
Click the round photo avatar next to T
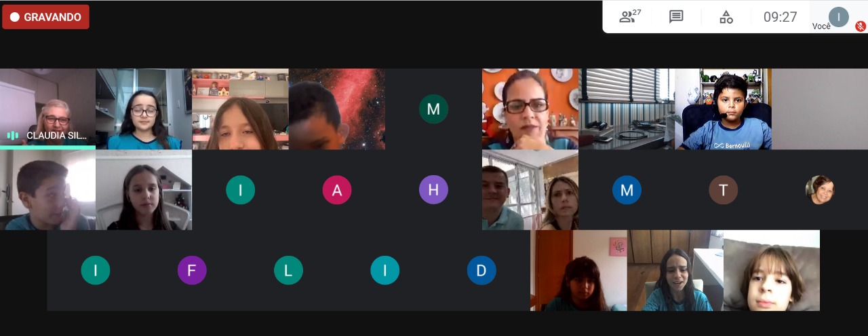point(820,190)
